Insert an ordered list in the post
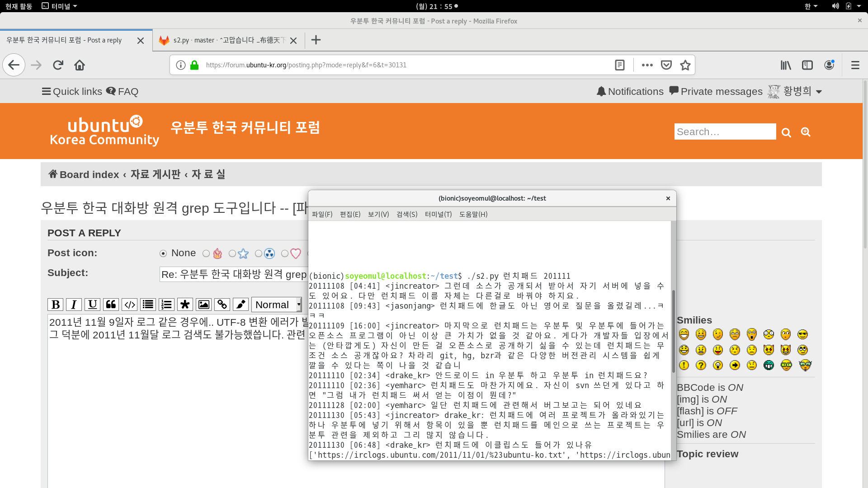This screenshot has height=488, width=868. (166, 304)
